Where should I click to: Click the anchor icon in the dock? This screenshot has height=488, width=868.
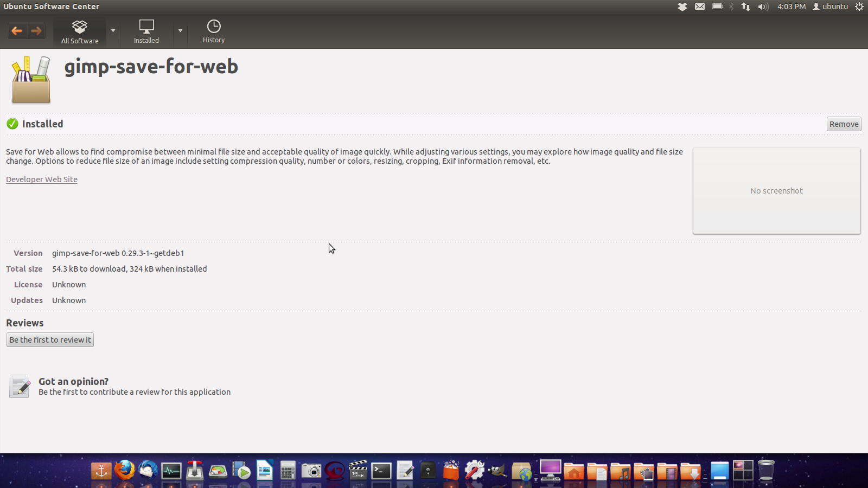pos(101,471)
